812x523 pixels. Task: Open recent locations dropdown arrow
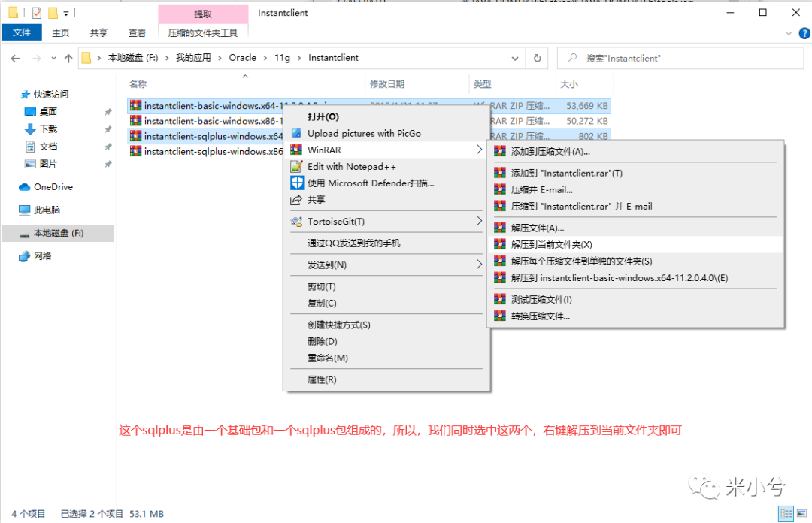[x=53, y=59]
